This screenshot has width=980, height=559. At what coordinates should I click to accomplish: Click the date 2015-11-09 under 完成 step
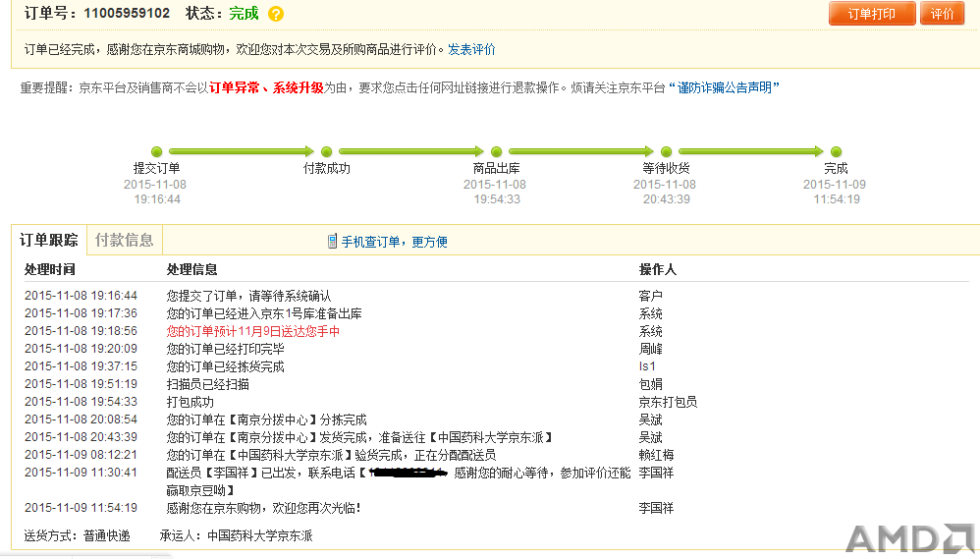835,185
